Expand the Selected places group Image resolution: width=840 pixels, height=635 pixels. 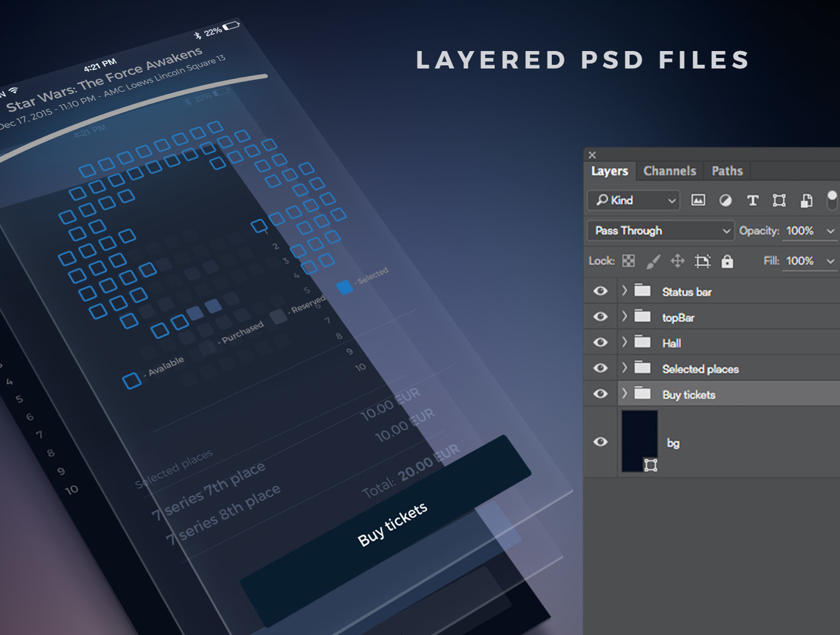624,368
